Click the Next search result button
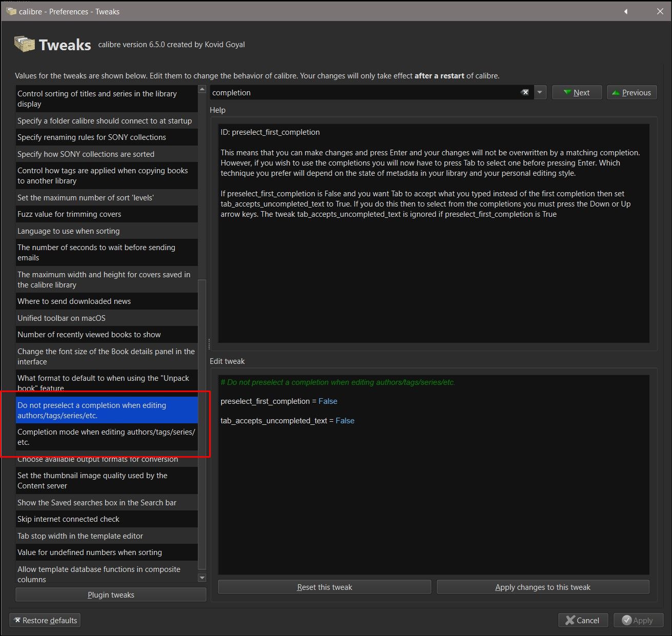Viewport: 672px width, 636px height. pos(577,93)
